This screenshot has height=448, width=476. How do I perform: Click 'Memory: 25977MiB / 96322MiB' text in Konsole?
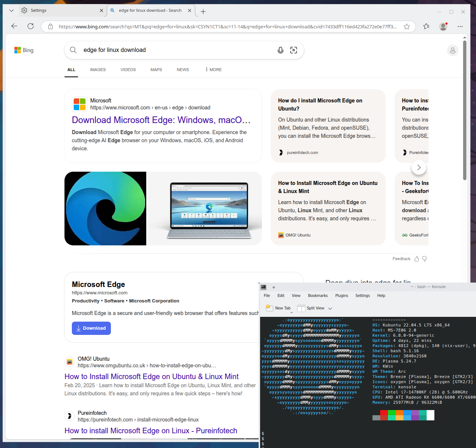[407, 402]
